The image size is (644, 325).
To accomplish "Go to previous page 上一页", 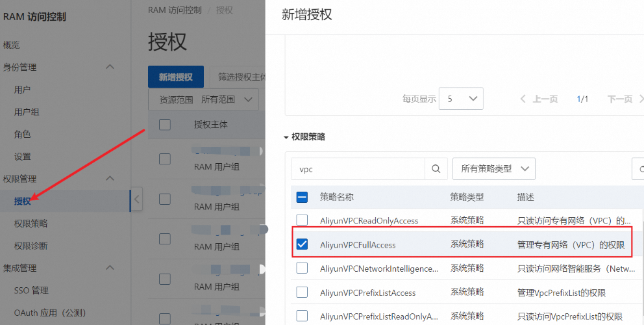I will coord(539,99).
